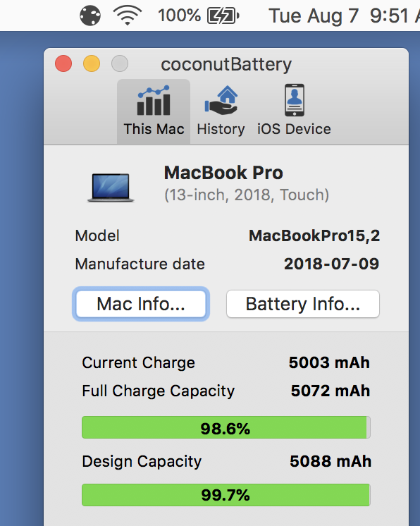
Task: Open the iOS Device phone icon
Action: click(x=295, y=100)
